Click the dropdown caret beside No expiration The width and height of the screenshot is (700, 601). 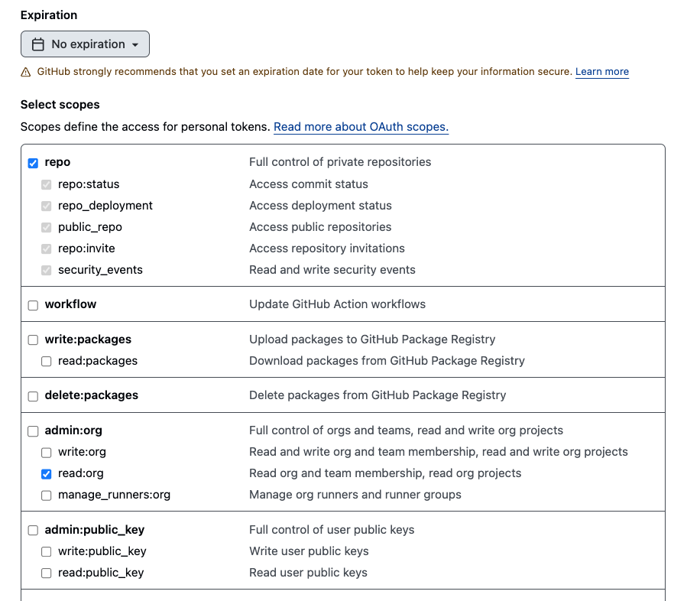coord(135,45)
